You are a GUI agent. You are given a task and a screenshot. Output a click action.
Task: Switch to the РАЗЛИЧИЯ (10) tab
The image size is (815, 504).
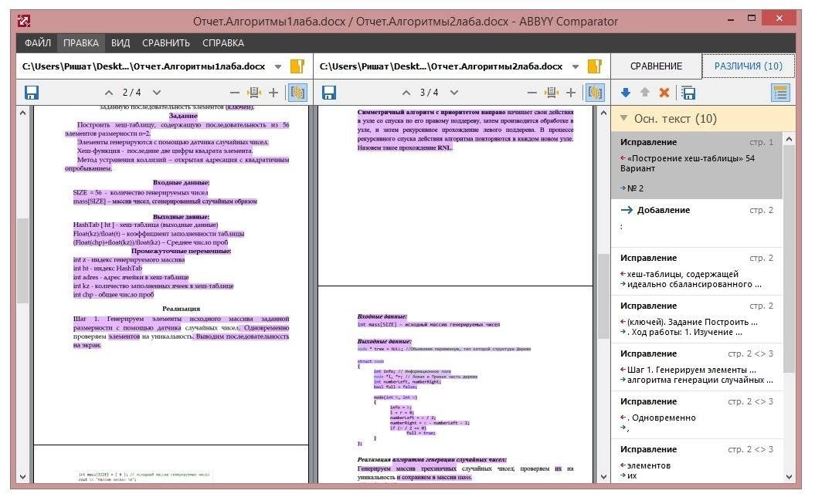pyautogui.click(x=748, y=66)
